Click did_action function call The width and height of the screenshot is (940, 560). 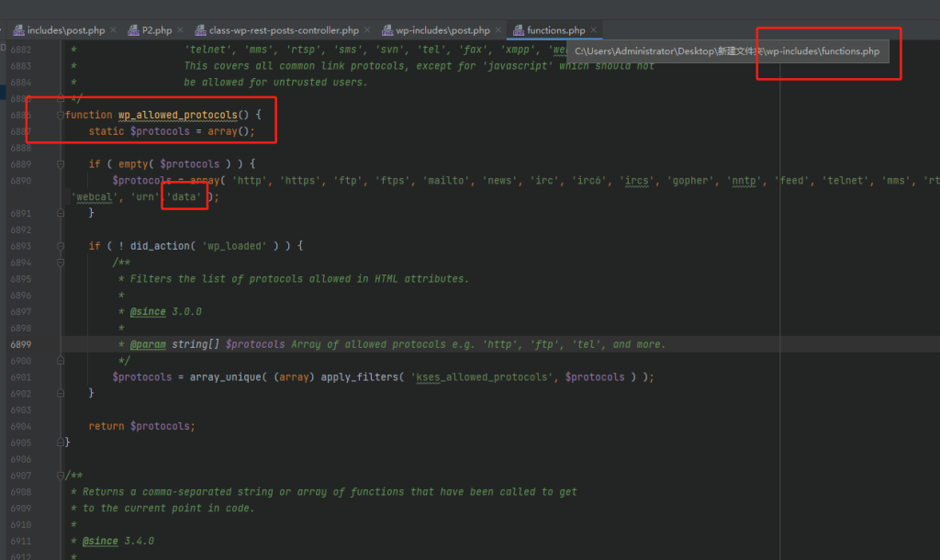tap(160, 246)
